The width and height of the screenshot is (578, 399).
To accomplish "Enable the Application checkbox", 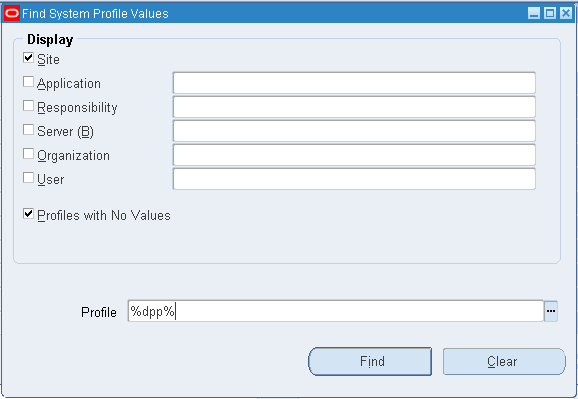I will tap(28, 81).
